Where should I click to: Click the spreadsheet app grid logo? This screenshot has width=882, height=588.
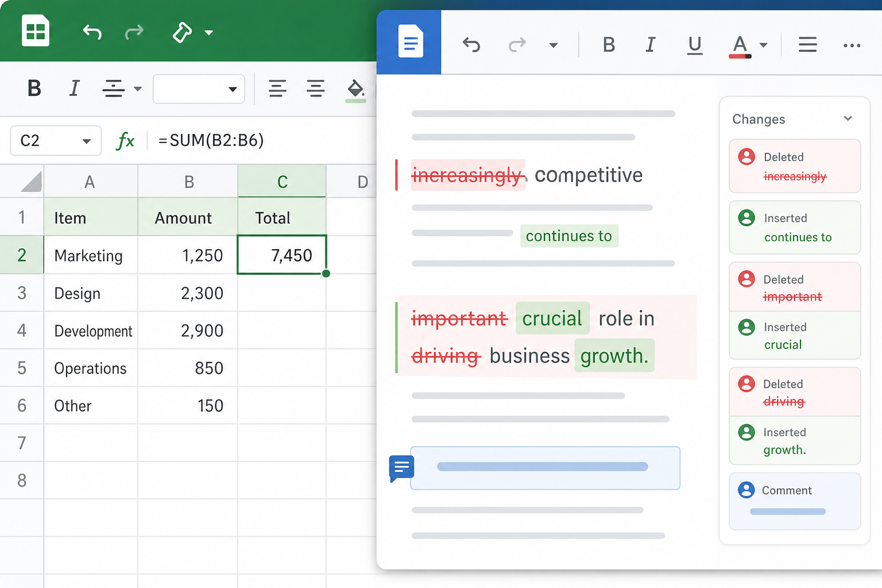pos(36,30)
